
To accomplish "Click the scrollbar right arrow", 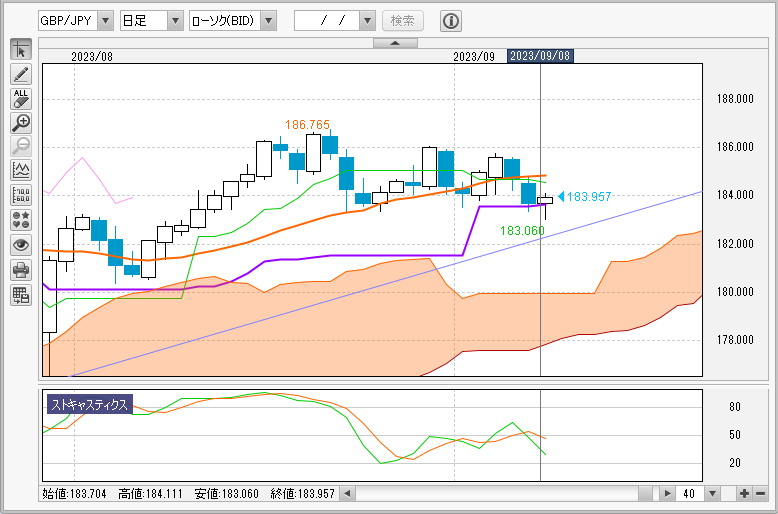I will (667, 494).
